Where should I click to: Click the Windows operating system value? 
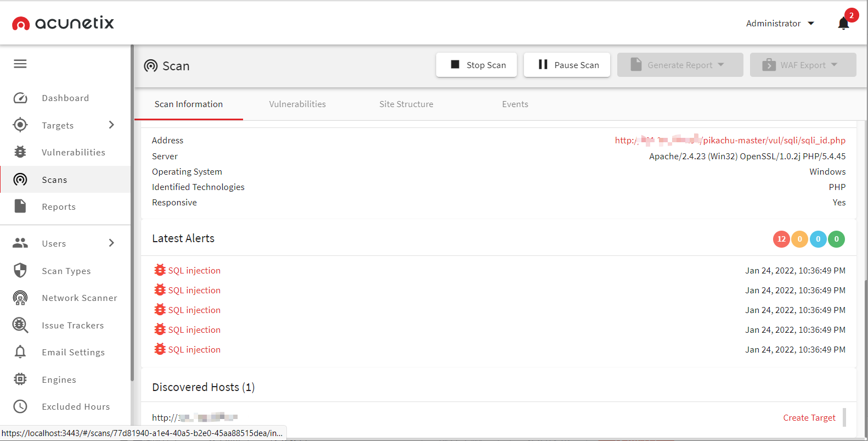[827, 171]
